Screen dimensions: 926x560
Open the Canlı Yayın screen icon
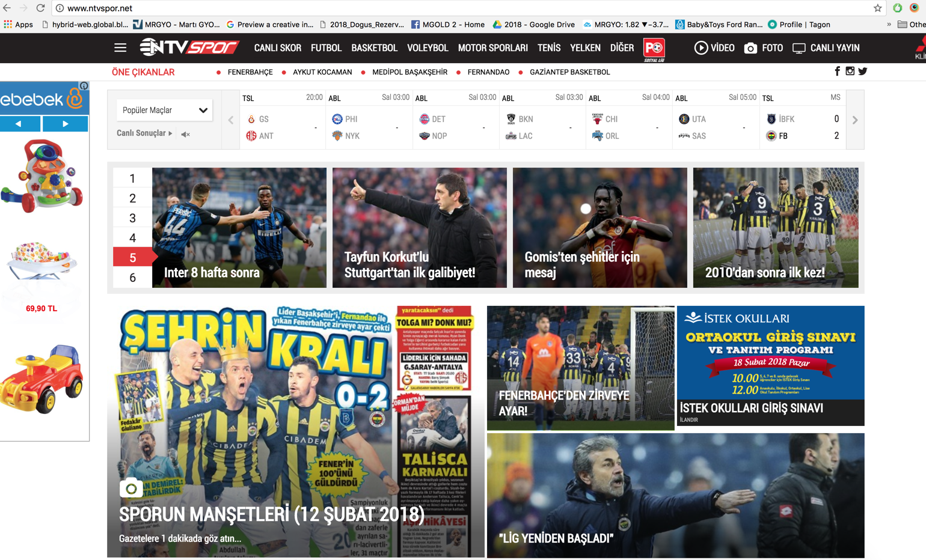(799, 49)
